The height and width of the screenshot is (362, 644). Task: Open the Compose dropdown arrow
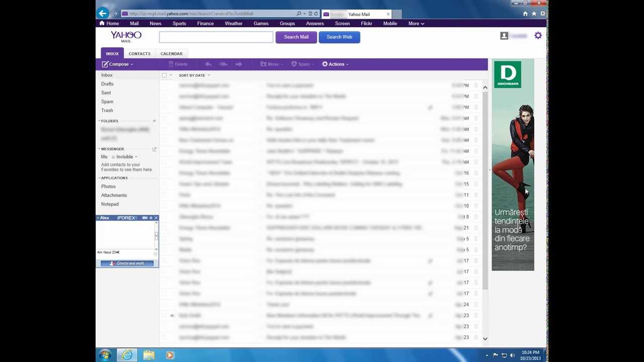132,64
